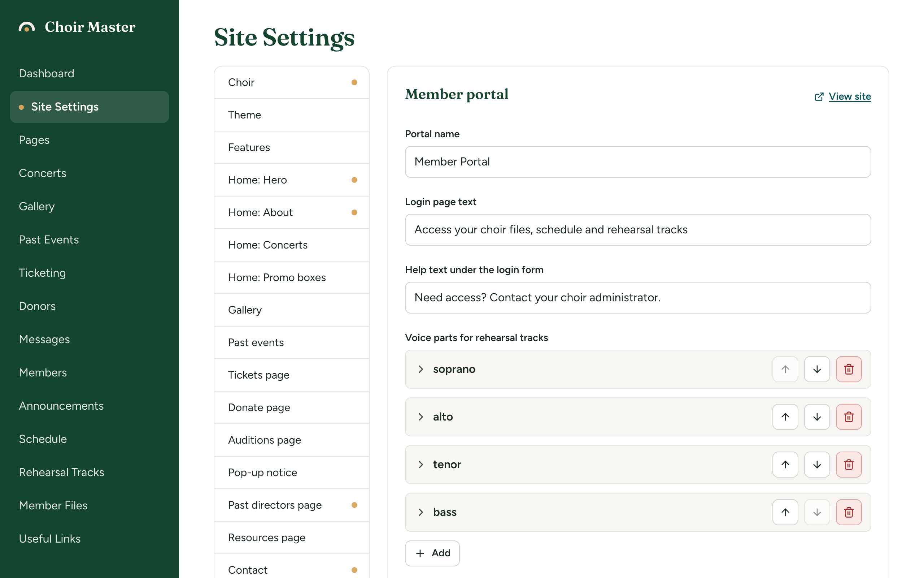Select the Home: Hero settings section
The height and width of the screenshot is (578, 924).
click(x=291, y=180)
